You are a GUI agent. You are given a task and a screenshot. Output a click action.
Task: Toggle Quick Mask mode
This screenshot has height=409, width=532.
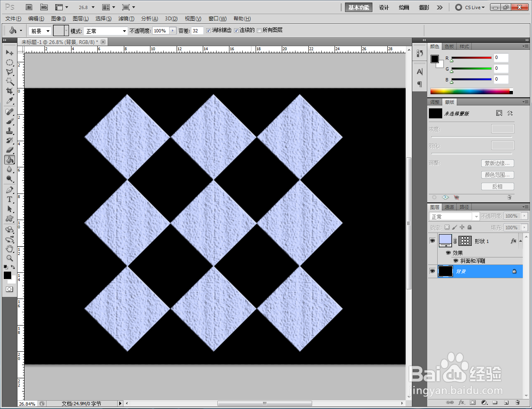[10, 289]
